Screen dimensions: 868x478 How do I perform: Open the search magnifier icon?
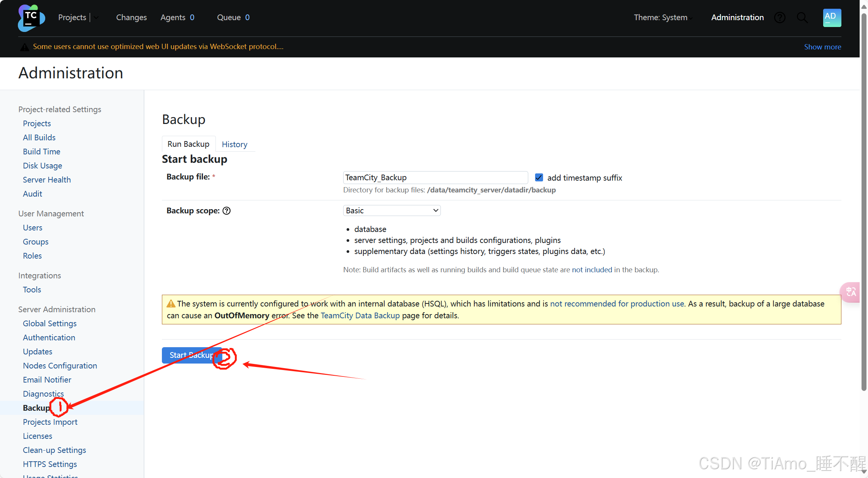point(802,17)
